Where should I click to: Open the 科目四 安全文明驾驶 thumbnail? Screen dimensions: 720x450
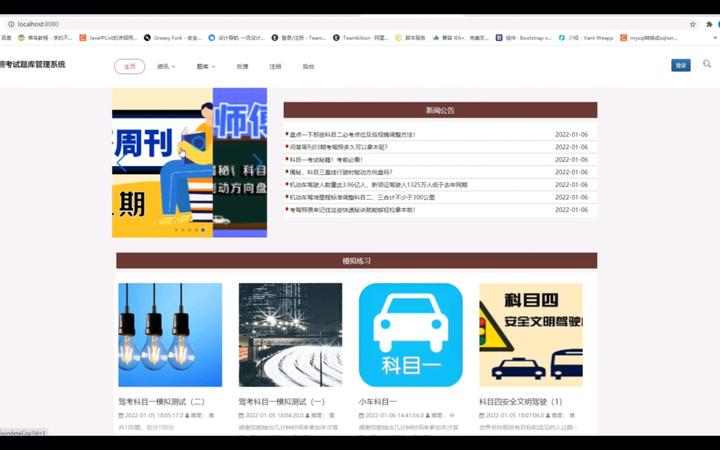[531, 335]
